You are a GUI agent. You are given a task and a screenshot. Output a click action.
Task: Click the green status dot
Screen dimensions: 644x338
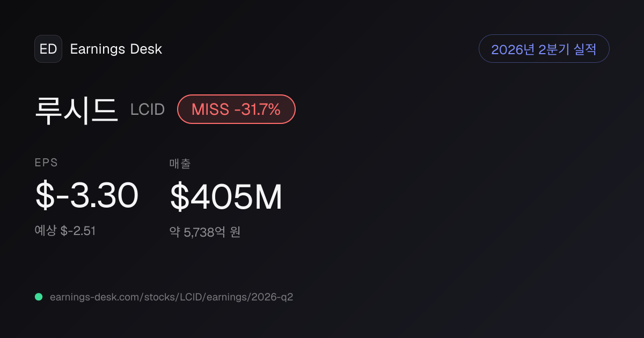tap(39, 297)
